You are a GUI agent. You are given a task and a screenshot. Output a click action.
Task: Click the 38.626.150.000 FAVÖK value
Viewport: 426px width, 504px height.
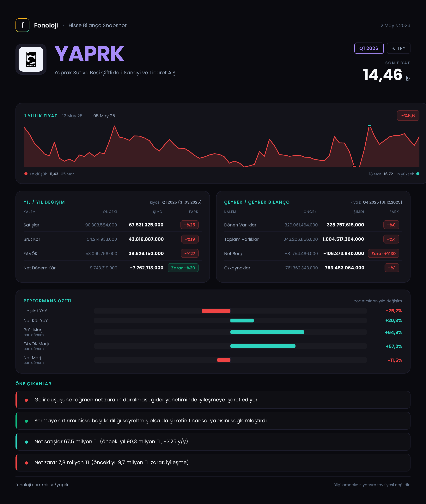click(x=146, y=253)
